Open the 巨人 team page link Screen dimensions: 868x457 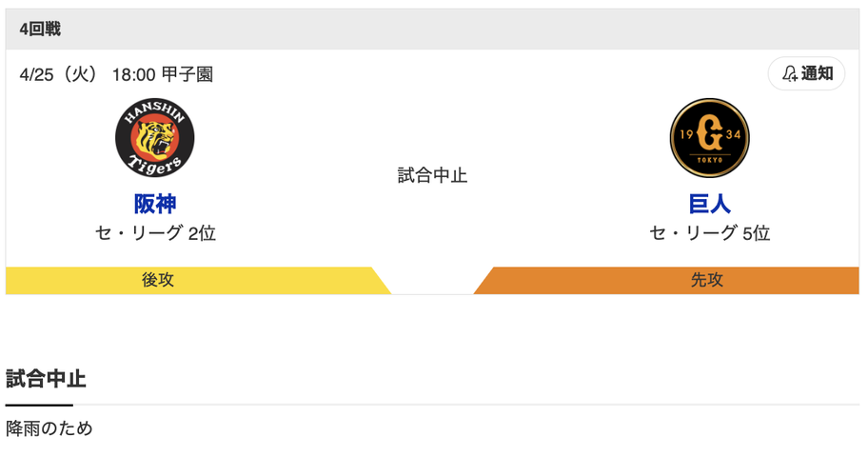709,203
